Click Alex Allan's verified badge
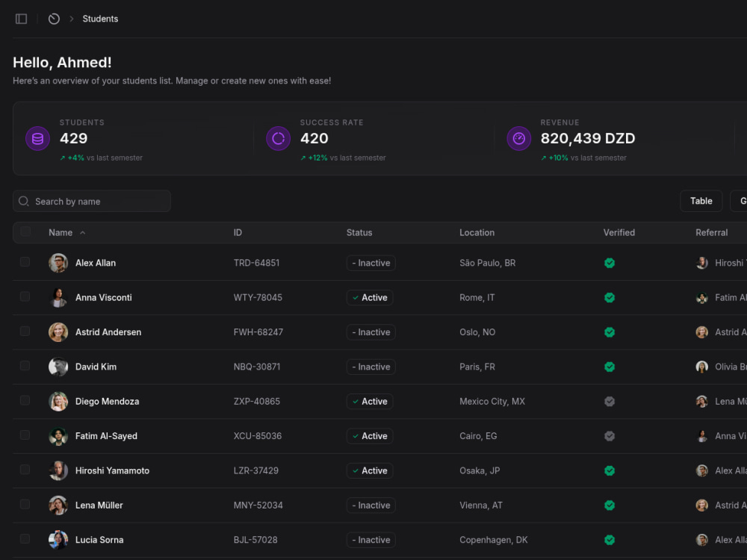Image resolution: width=747 pixels, height=560 pixels. [610, 263]
